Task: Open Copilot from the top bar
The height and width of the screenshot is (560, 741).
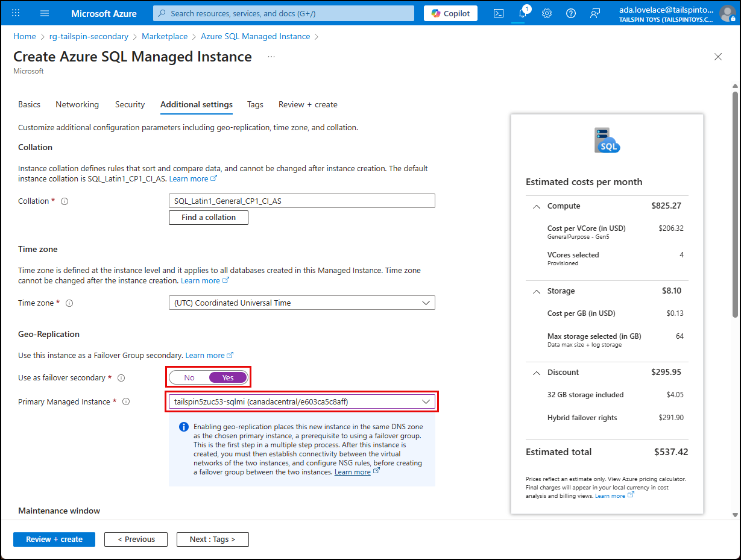Action: (x=450, y=13)
